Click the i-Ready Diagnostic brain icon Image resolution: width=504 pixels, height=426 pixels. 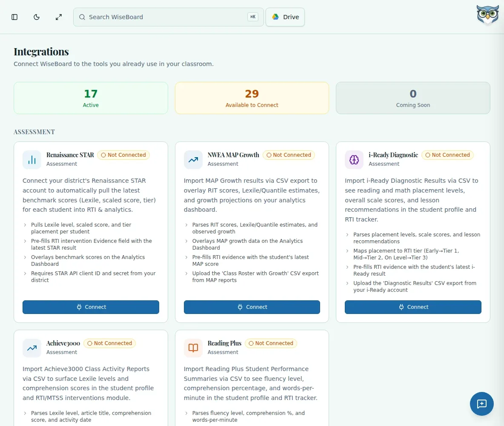(x=354, y=160)
